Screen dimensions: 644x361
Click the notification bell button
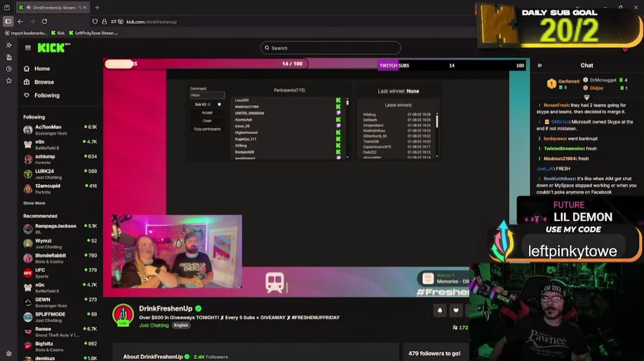click(440, 311)
